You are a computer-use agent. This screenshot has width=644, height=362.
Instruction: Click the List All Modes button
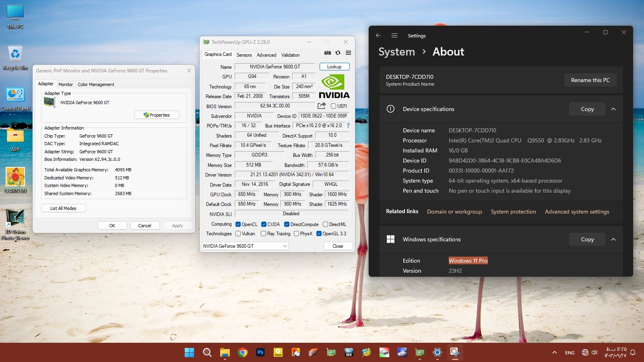coord(64,208)
